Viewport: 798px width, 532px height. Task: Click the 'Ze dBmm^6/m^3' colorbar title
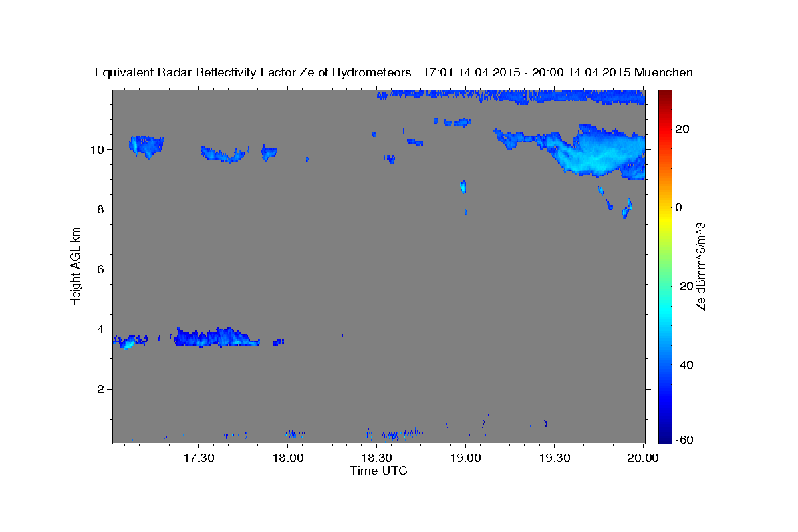(x=700, y=267)
